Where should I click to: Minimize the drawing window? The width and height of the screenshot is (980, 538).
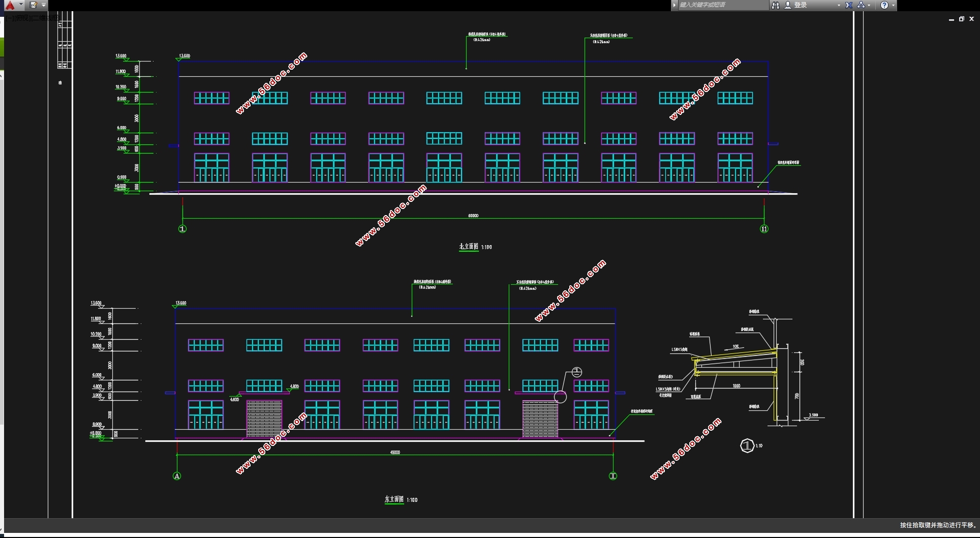coord(951,19)
